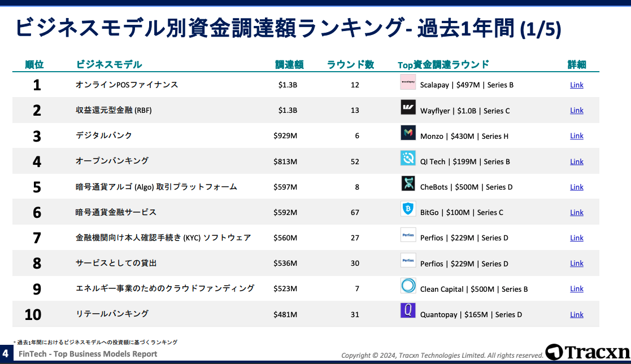The height and width of the screenshot is (364, 631).
Task: Select the オンラインPOSファイナンス business model name
Action: pyautogui.click(x=127, y=85)
